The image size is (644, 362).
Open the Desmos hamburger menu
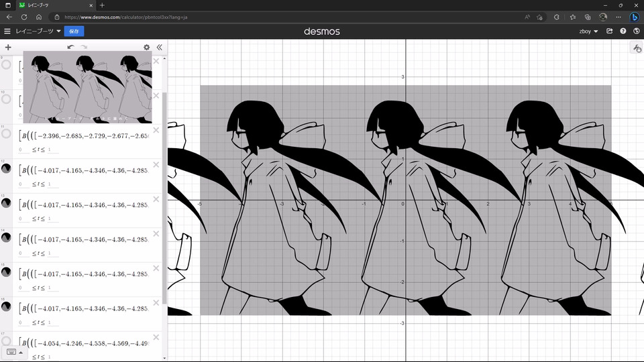coord(7,32)
